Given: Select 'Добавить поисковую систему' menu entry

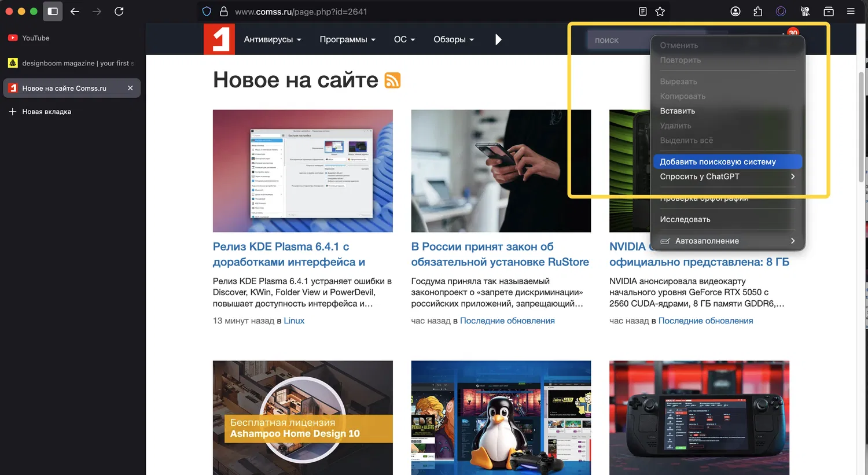Looking at the screenshot, I should coord(728,162).
